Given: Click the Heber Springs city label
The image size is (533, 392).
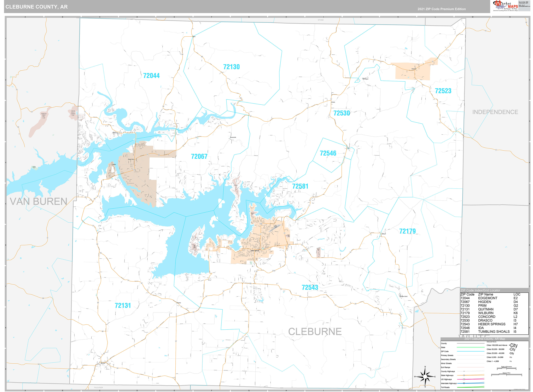Looking at the screenshot, I should pos(255,251).
